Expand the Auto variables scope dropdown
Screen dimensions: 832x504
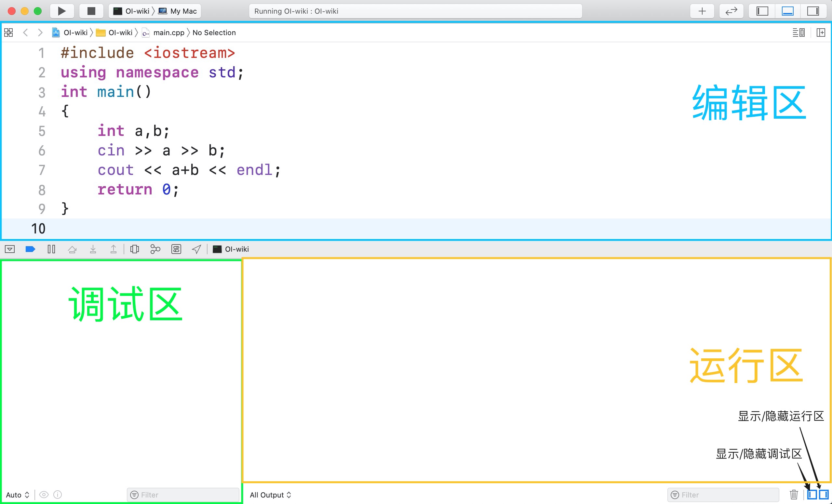[x=18, y=495]
